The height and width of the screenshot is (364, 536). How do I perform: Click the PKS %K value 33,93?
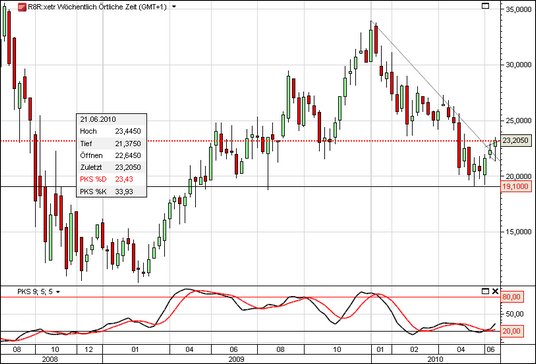pos(124,191)
